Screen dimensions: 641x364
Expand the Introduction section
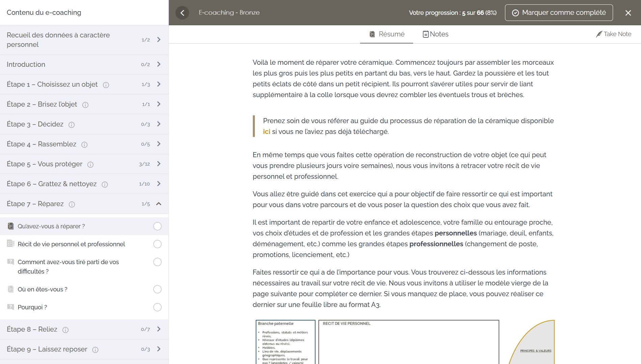tap(159, 64)
